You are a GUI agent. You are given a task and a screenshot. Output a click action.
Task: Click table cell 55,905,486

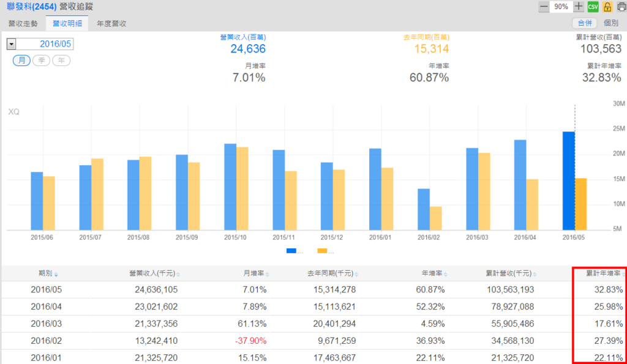coord(513,324)
